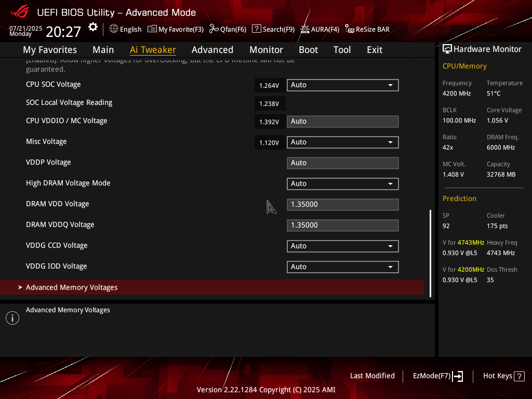Click the CPU/Memory heading in Hardware Monitor
The image size is (532, 399).
(x=464, y=66)
